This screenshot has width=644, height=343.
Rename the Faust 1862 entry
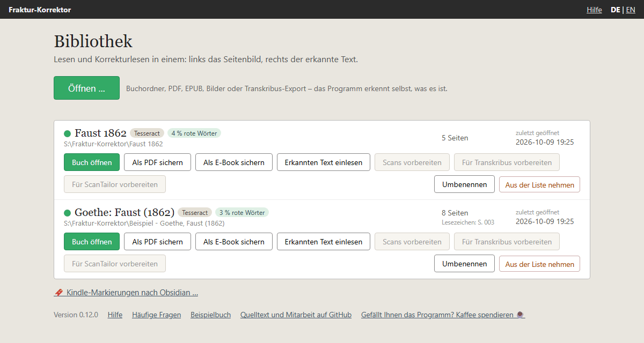point(464,184)
